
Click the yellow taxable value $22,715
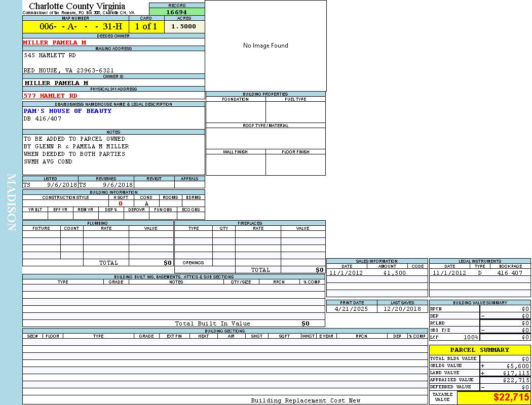493,398
